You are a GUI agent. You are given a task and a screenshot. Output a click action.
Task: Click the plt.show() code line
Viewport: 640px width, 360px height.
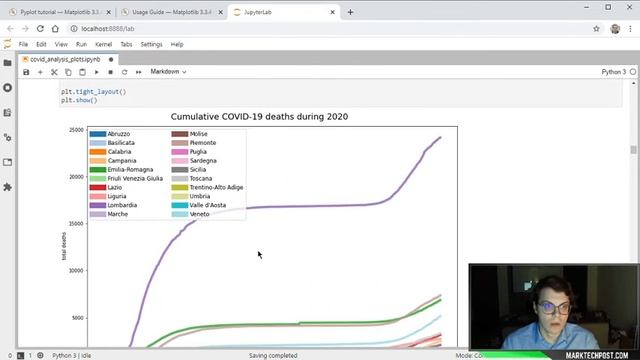pos(79,100)
